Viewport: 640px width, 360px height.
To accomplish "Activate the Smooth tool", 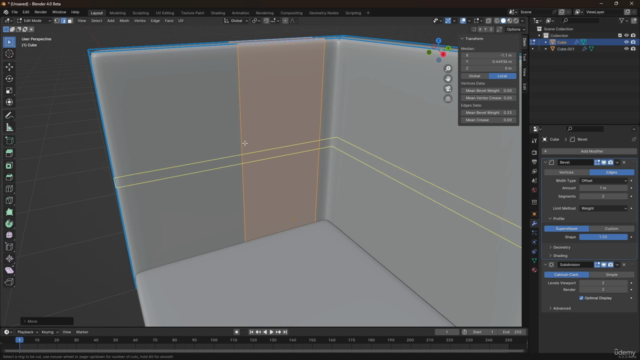I will [9, 236].
